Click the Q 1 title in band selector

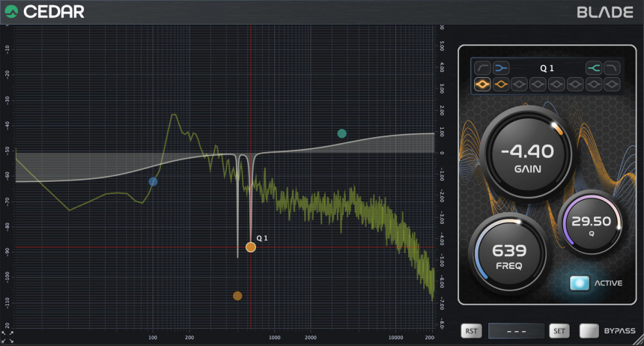547,68
